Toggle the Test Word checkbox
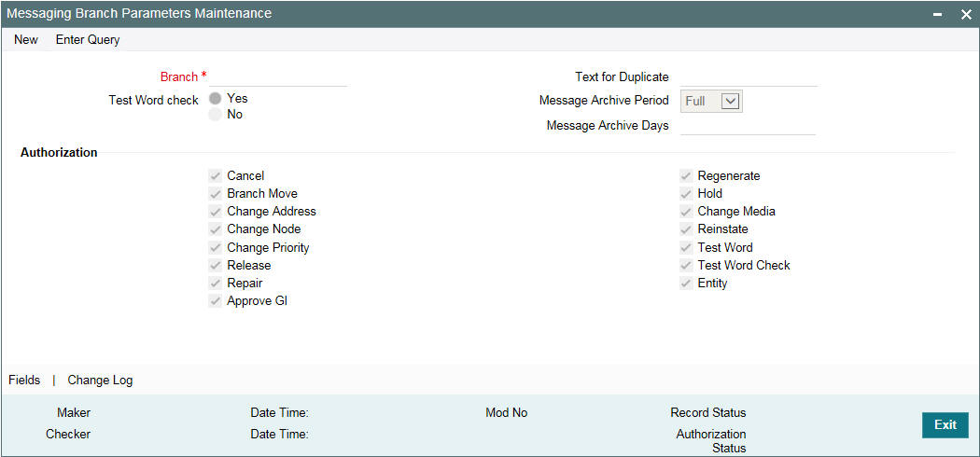This screenshot has width=980, height=457. [686, 248]
